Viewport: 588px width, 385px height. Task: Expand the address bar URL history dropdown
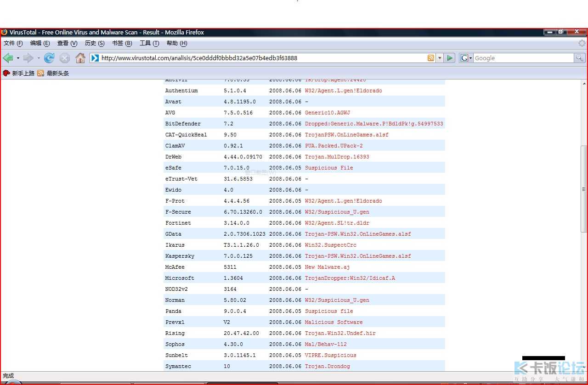(x=440, y=58)
